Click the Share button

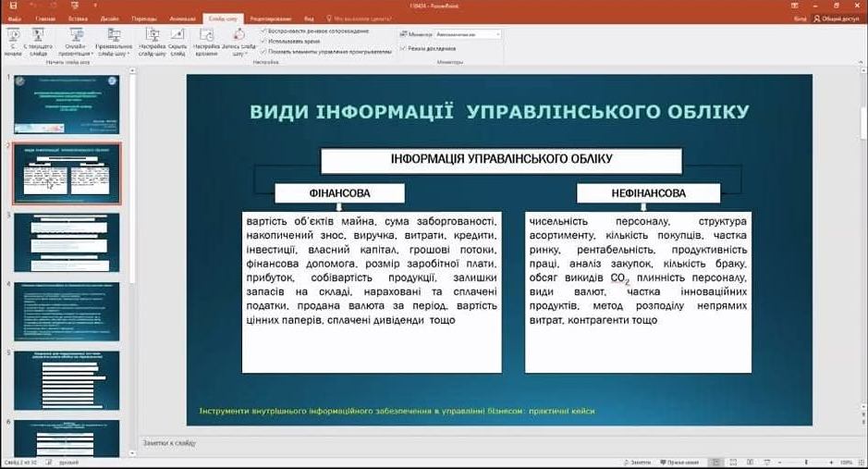[x=837, y=18]
